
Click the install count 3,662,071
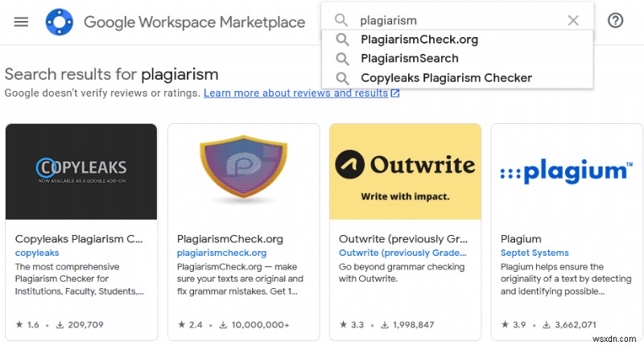(576, 324)
